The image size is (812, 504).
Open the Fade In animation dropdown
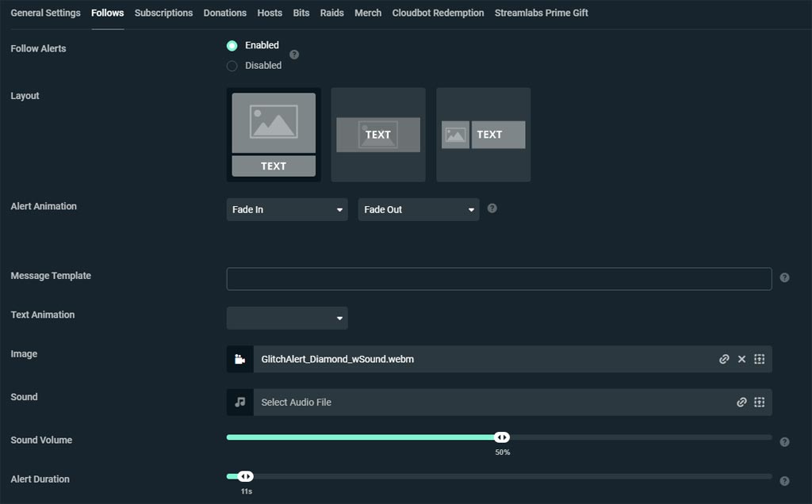coord(287,209)
